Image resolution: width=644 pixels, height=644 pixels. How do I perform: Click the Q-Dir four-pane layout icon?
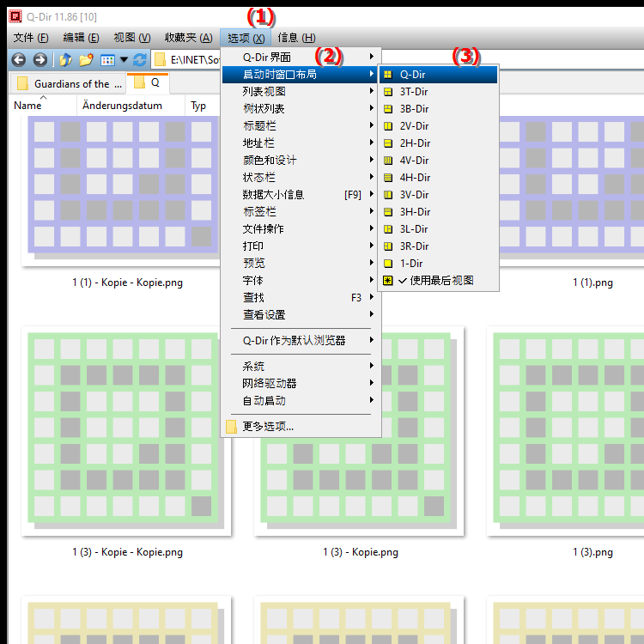(x=388, y=75)
